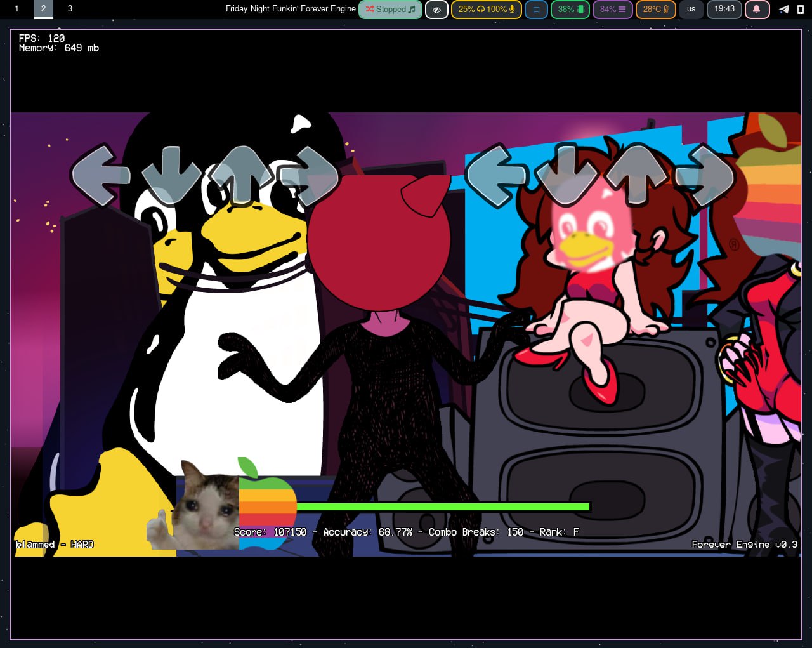Click the player's left arrow receptor
The image size is (812, 648).
pos(496,176)
